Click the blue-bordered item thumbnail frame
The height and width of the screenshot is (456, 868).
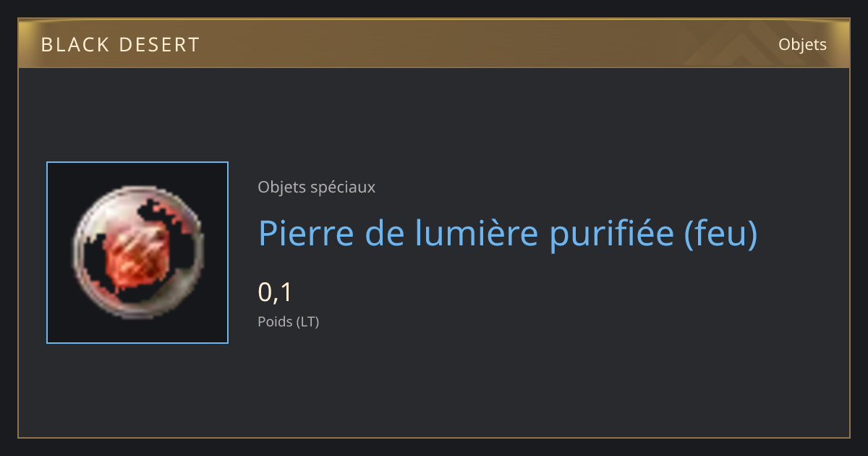click(x=137, y=253)
